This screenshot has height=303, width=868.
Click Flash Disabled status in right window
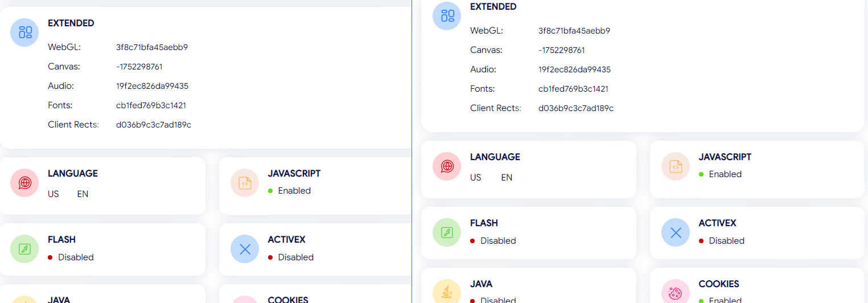click(x=493, y=241)
